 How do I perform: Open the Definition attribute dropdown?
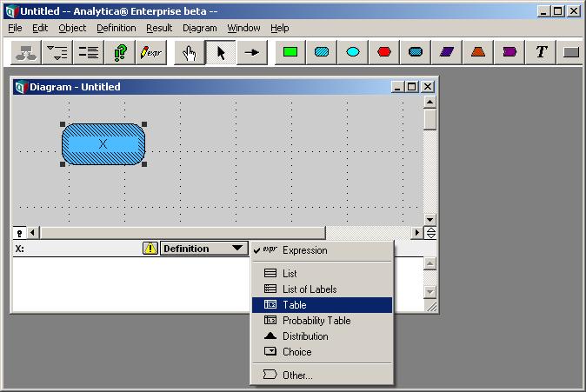point(204,249)
